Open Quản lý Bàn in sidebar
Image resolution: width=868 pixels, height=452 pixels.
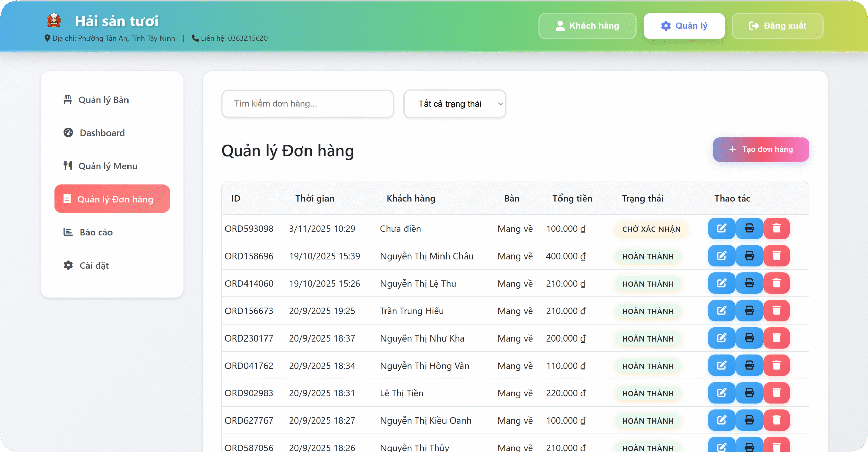(103, 100)
